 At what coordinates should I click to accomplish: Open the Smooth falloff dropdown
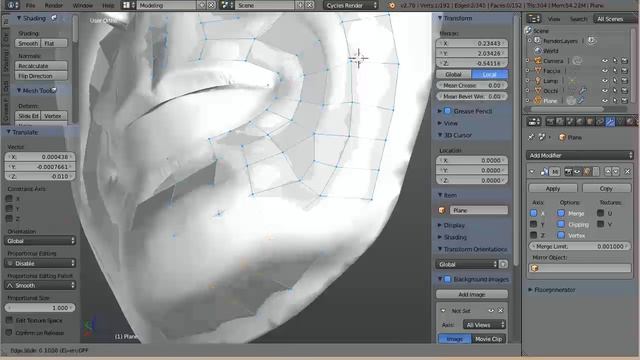tap(40, 285)
